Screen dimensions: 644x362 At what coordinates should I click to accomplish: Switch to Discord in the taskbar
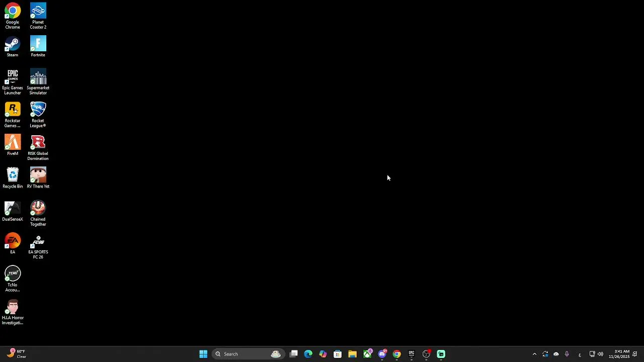pyautogui.click(x=382, y=354)
